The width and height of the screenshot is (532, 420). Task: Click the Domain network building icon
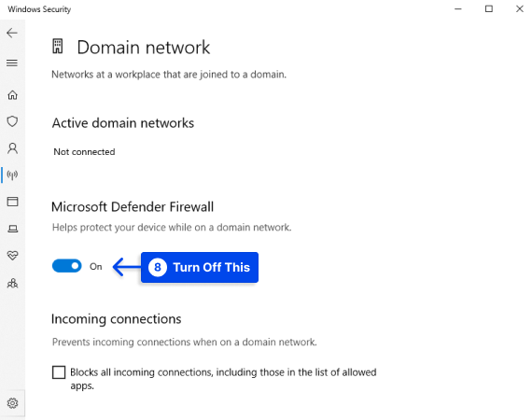click(58, 46)
